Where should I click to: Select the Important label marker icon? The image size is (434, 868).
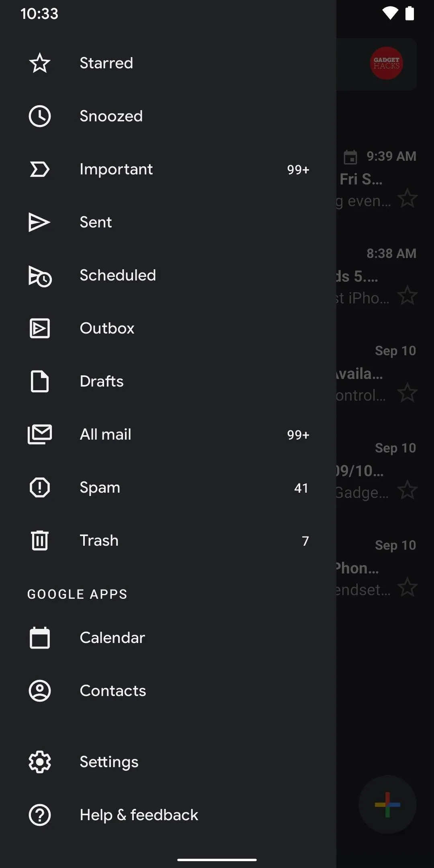click(x=40, y=169)
